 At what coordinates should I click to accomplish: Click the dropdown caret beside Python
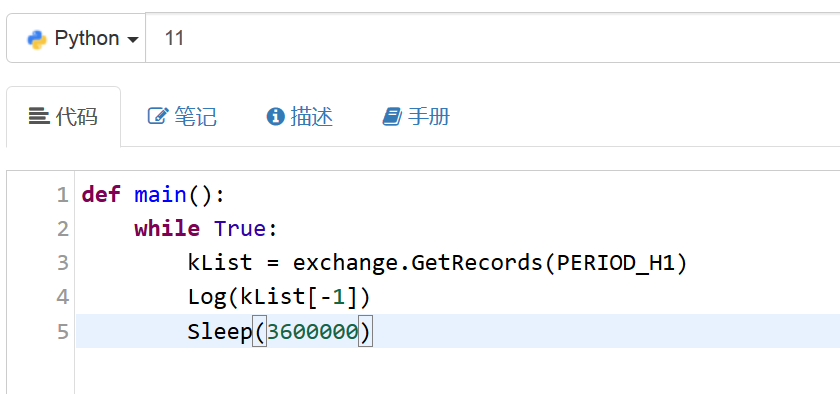pos(132,40)
